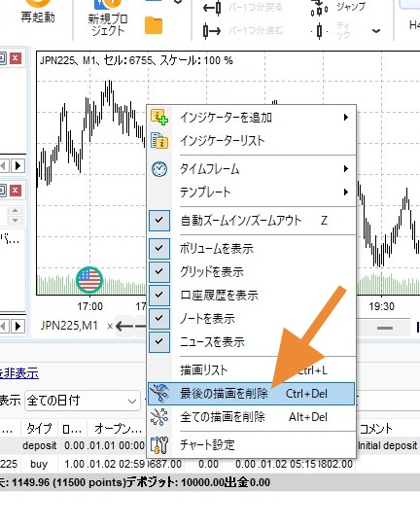Click the scissors icon for delete last drawing
Screen dimensions: 420x526
click(x=159, y=393)
